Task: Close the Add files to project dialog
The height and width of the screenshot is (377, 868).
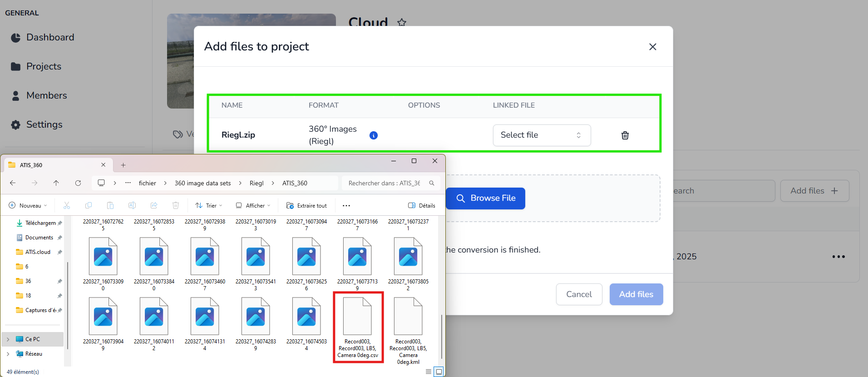Action: (652, 47)
